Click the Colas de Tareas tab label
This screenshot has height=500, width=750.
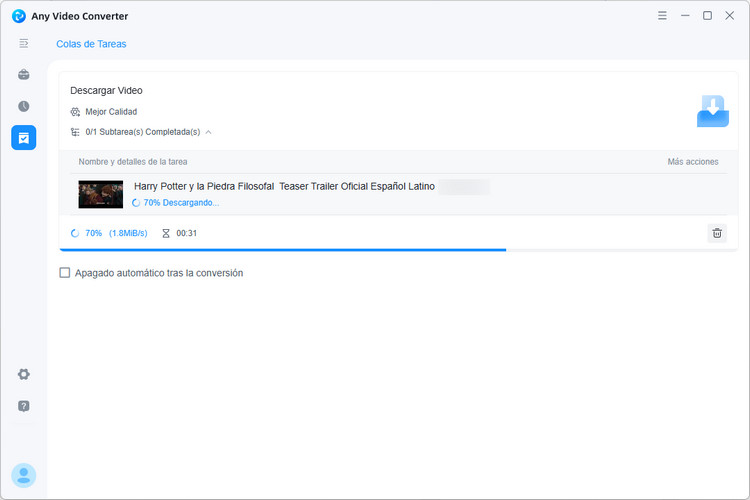point(91,44)
